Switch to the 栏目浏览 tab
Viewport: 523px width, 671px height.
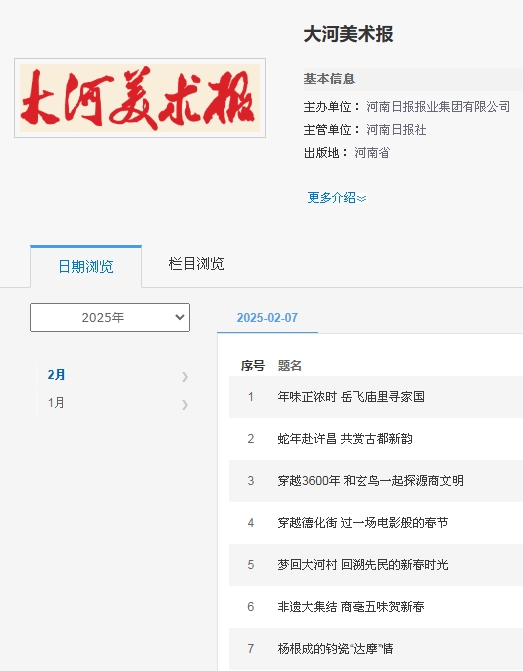(x=196, y=264)
